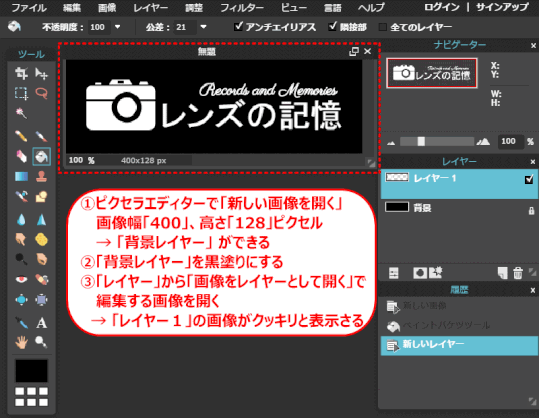Click the 公差 value field

click(185, 27)
